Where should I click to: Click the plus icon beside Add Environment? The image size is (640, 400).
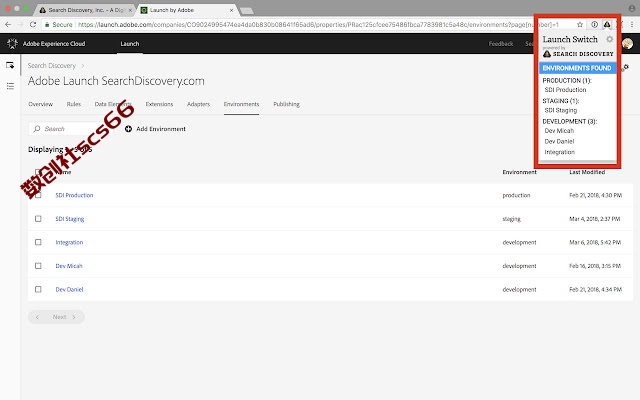coord(128,129)
